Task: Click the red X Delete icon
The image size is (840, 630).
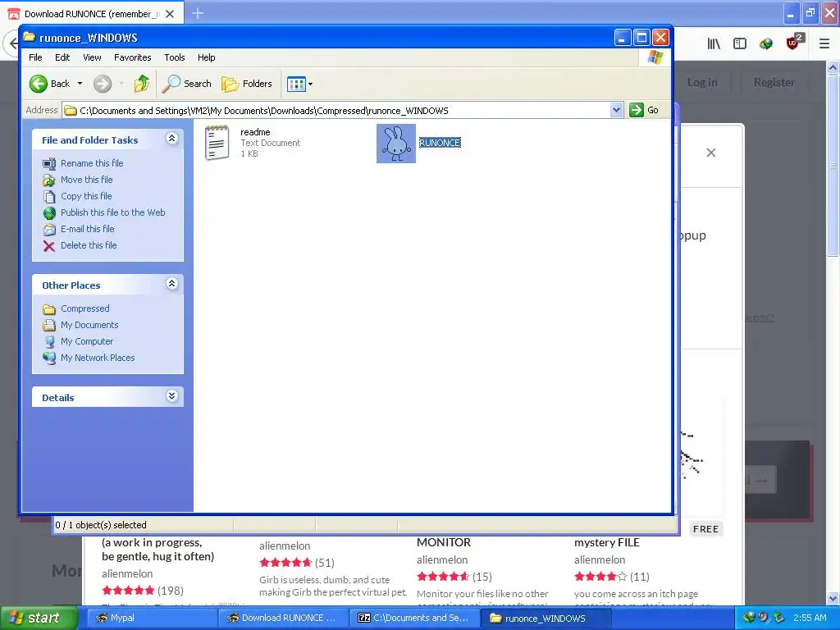Action: [49, 246]
